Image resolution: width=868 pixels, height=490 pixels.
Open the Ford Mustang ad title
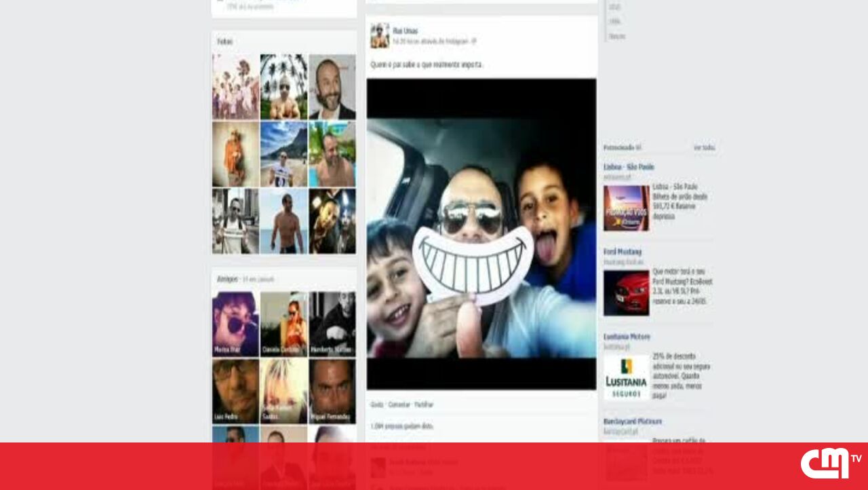pos(622,252)
